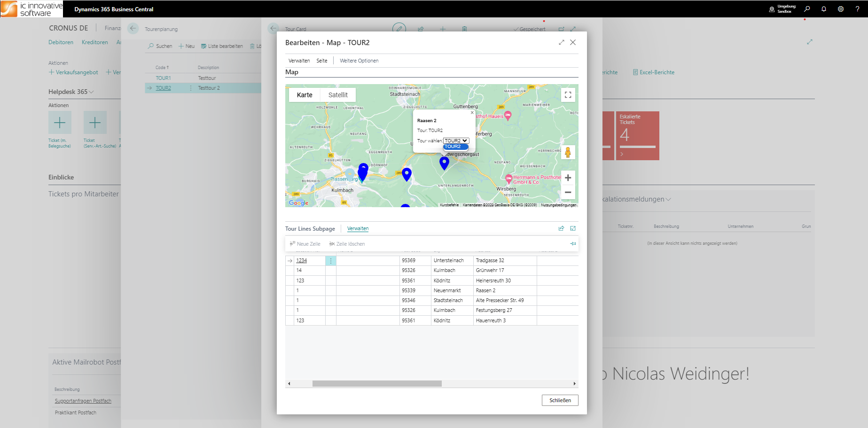Expand the Eskalationsmeldungen section
Viewport: 868px width, 428px height.
667,199
